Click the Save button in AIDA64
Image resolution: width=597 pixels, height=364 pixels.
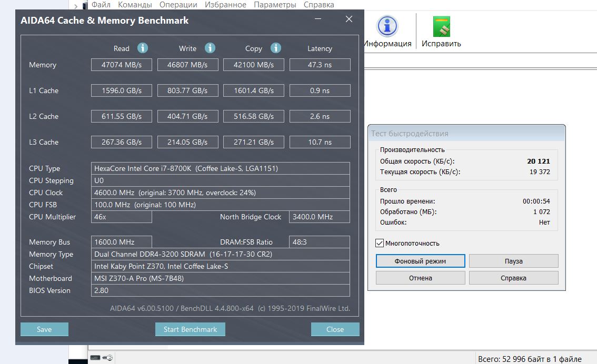pos(44,329)
